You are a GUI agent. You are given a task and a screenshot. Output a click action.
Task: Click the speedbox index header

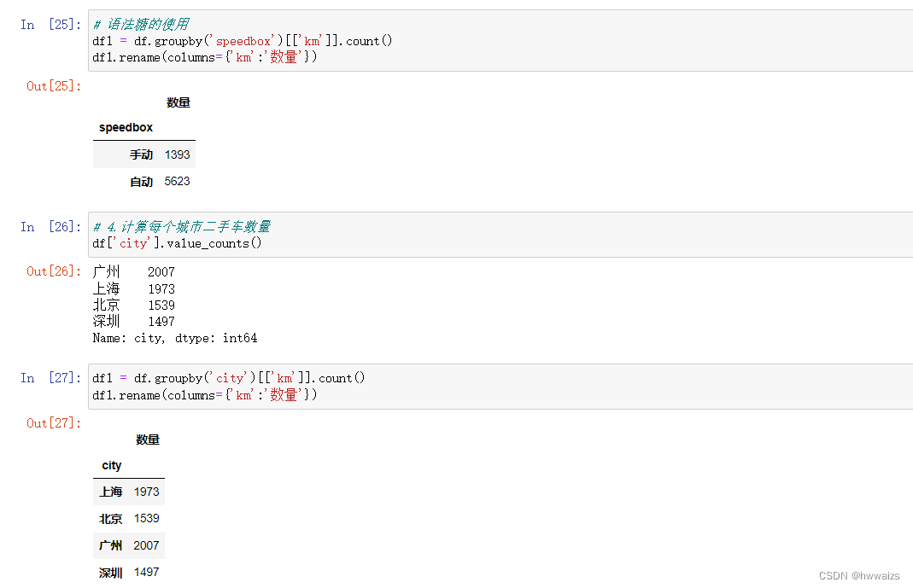coord(126,127)
